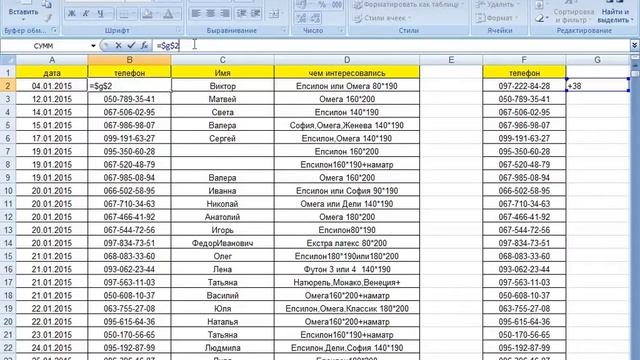The width and height of the screenshot is (640, 360).
Task: Click the cell borders icon
Action: [x=124, y=14]
